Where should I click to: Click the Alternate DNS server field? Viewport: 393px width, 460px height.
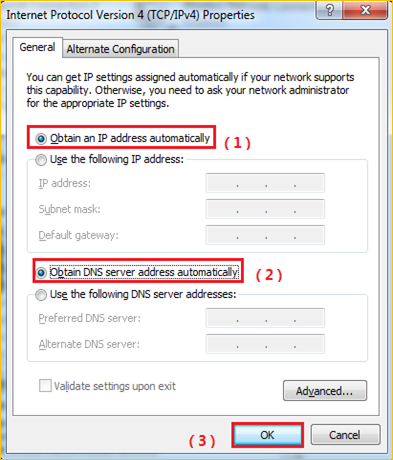265,344
